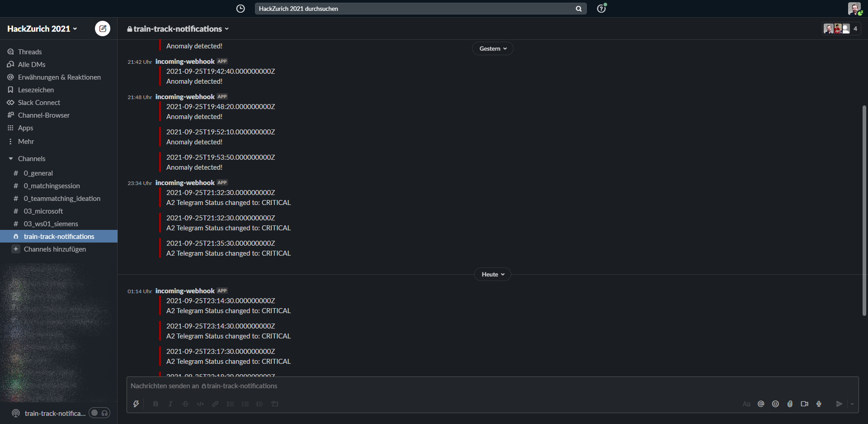Open the Heute date dropdown
The image size is (868, 424).
coord(493,274)
